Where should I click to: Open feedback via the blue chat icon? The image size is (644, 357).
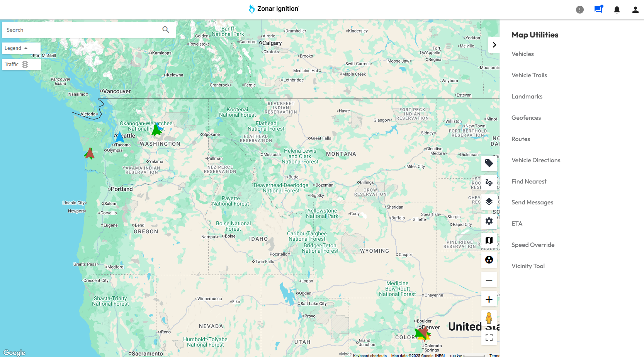point(598,9)
